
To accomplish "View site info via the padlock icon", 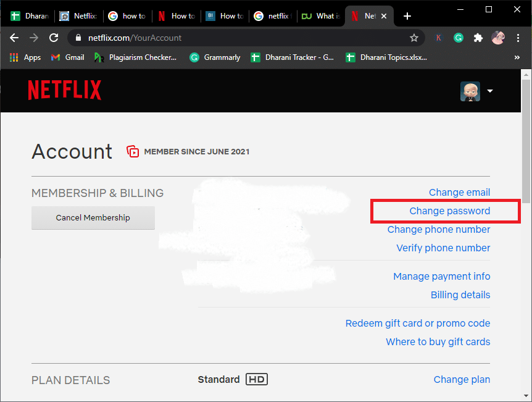I will 78,38.
